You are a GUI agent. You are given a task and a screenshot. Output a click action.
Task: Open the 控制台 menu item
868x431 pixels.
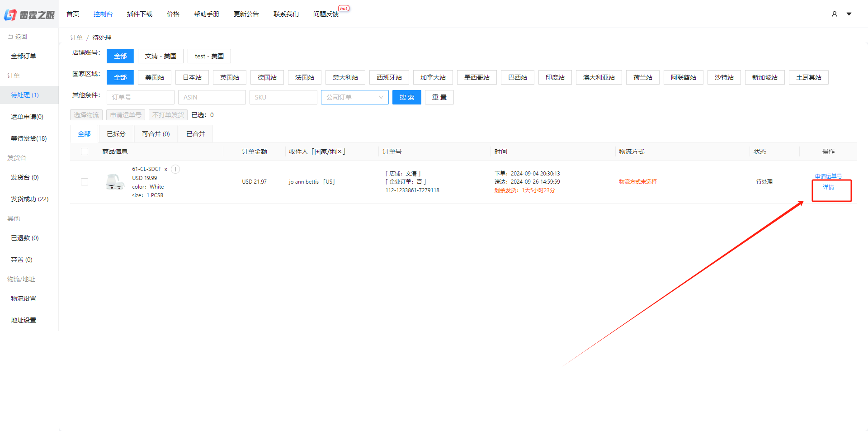click(x=103, y=14)
